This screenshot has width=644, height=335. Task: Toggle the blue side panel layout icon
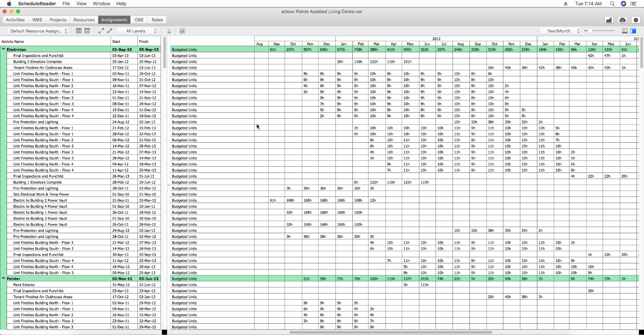tap(633, 31)
